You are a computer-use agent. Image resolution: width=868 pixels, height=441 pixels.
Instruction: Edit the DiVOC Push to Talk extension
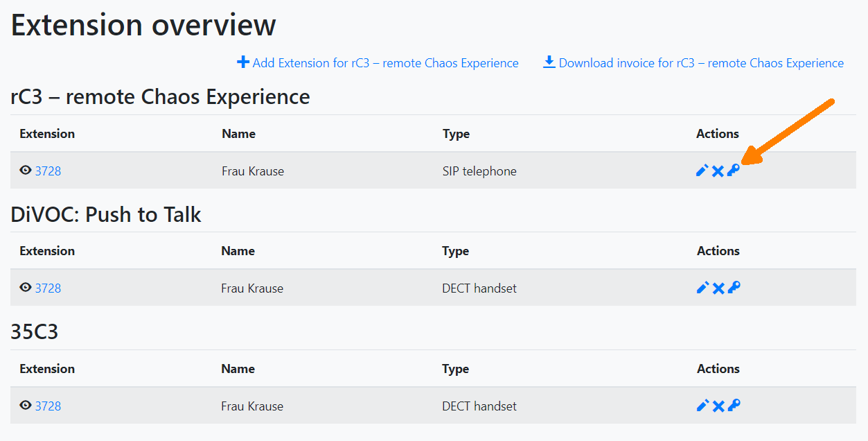point(702,288)
